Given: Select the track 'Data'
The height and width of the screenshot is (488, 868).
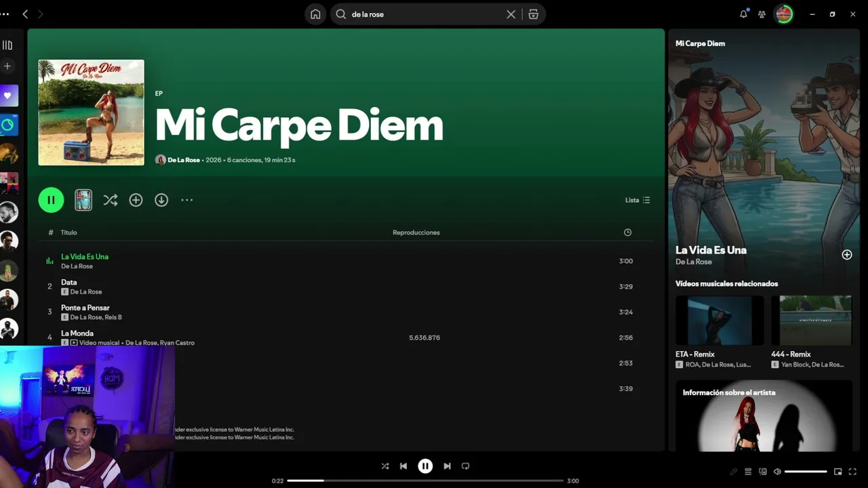Looking at the screenshot, I should click(68, 282).
